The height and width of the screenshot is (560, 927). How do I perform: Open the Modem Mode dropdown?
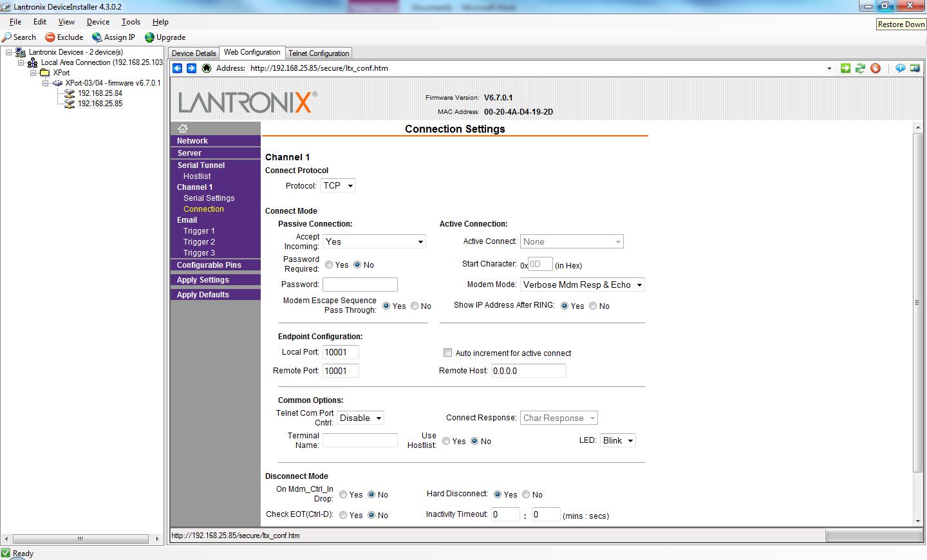pyautogui.click(x=582, y=285)
